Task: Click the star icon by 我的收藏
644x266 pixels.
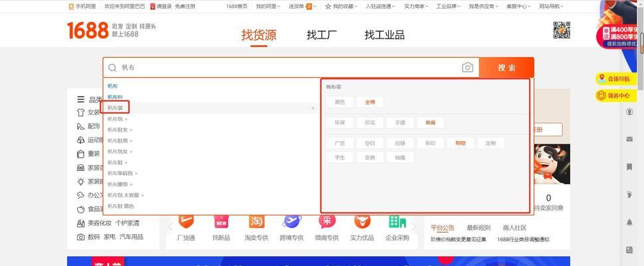Action: 328,6
